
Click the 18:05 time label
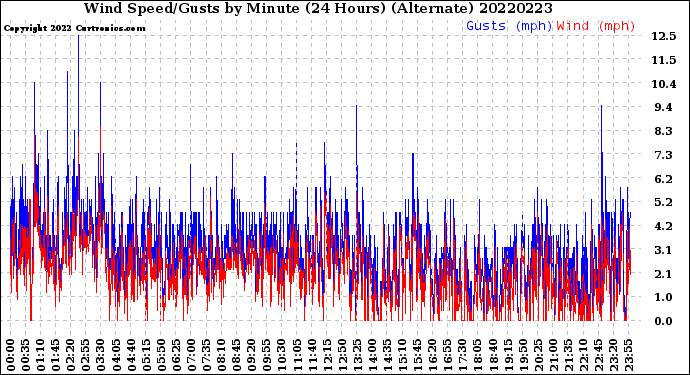[478, 355]
